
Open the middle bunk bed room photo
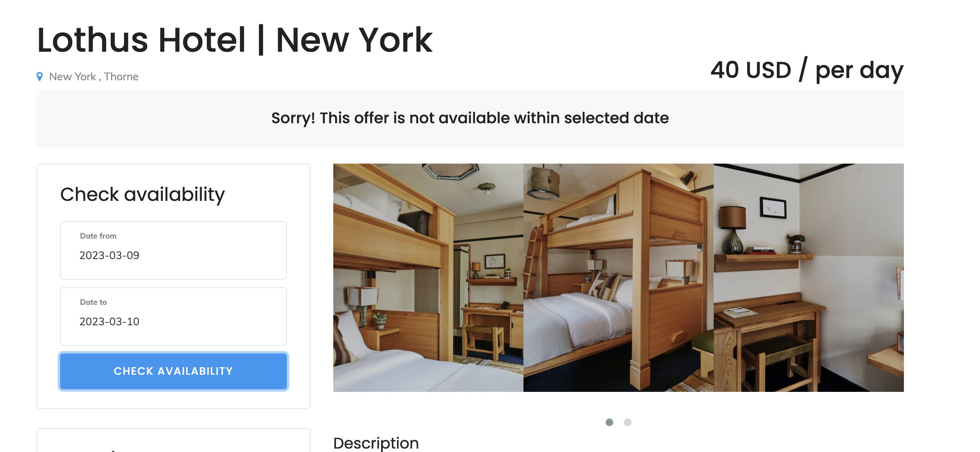(x=619, y=278)
